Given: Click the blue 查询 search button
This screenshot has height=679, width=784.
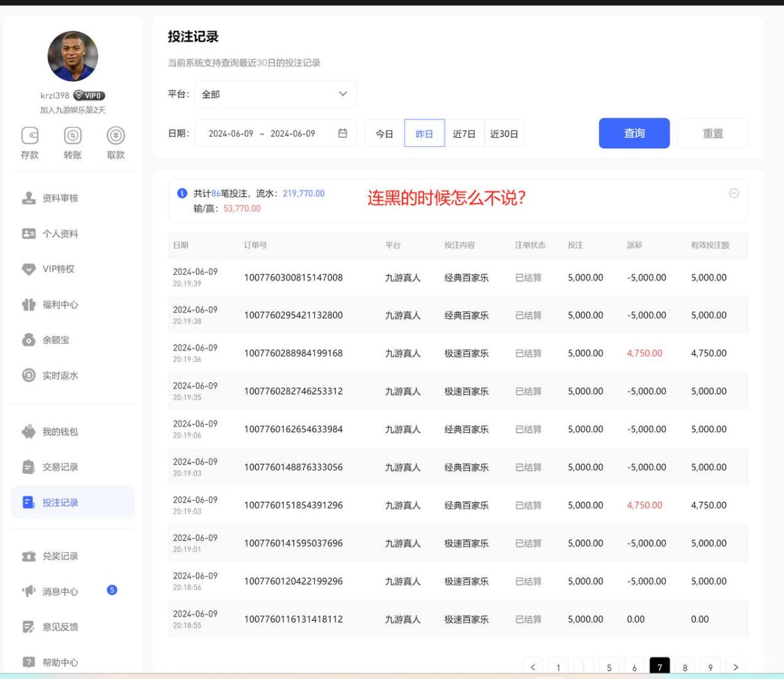Looking at the screenshot, I should click(x=634, y=133).
